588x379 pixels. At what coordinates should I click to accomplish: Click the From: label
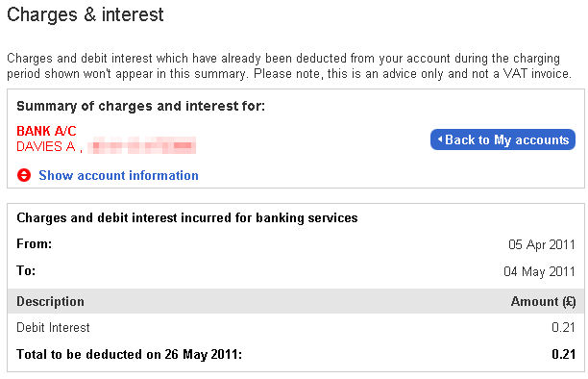[x=35, y=243]
